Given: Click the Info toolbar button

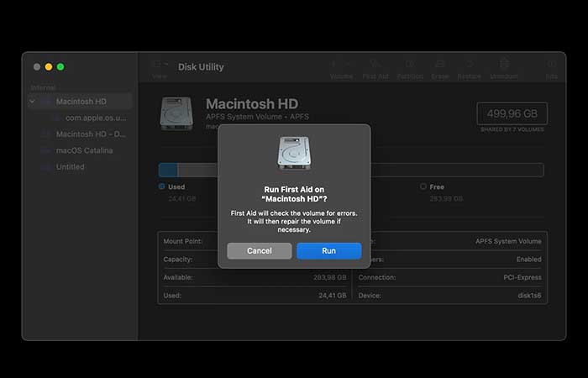Looking at the screenshot, I should point(552,70).
